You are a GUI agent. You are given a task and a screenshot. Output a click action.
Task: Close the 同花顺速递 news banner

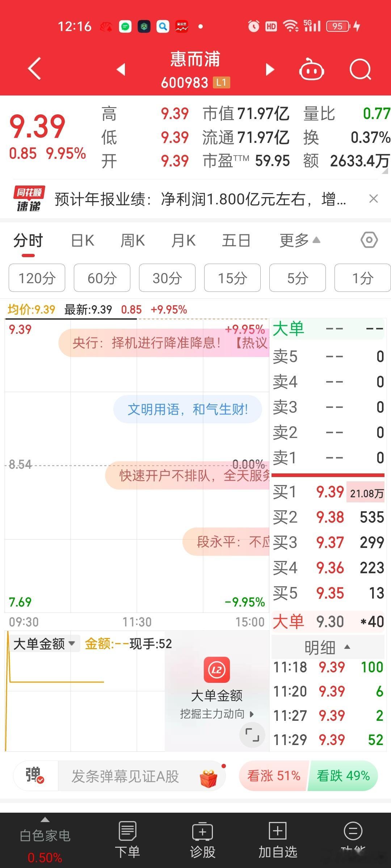coord(374,199)
